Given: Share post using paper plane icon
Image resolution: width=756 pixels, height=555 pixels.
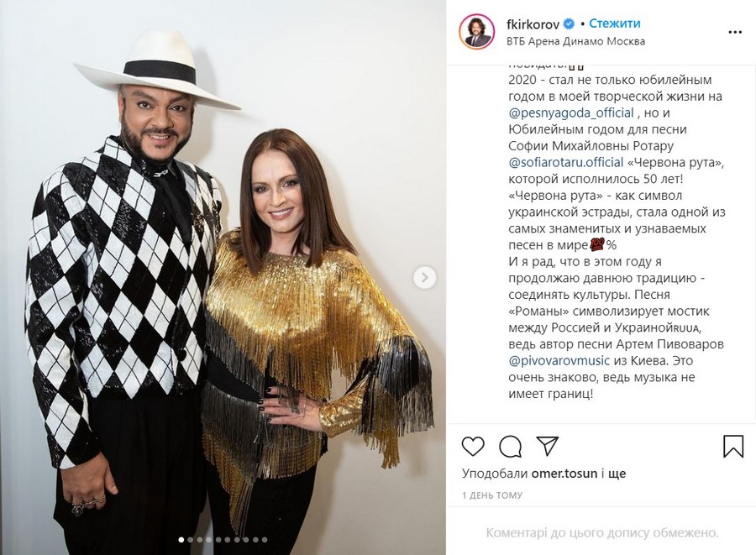Looking at the screenshot, I should (547, 446).
